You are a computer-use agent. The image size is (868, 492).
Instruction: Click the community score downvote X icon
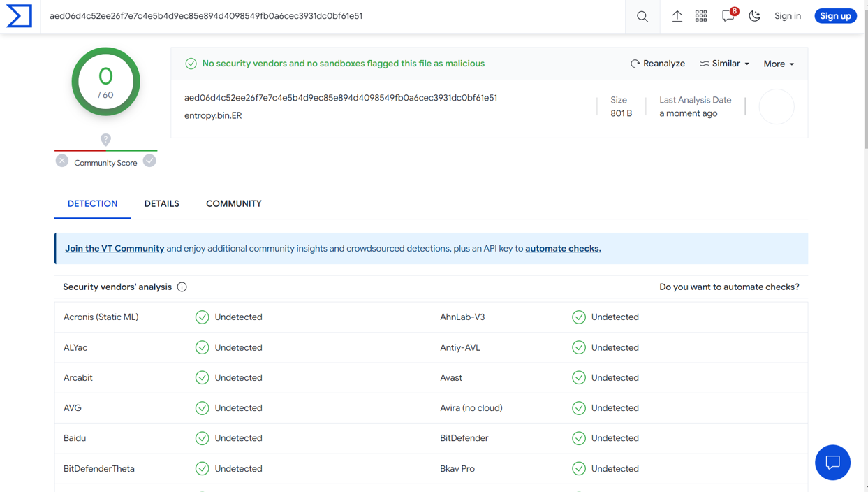pyautogui.click(x=62, y=161)
